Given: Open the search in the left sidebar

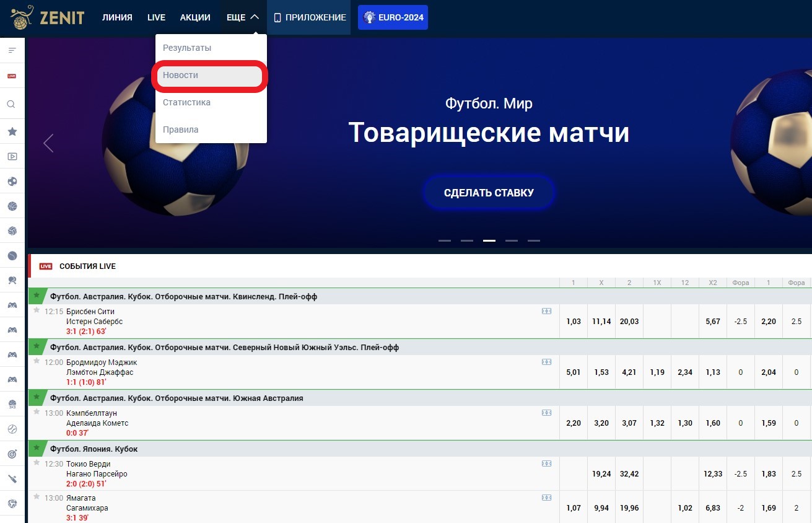Looking at the screenshot, I should [x=12, y=103].
